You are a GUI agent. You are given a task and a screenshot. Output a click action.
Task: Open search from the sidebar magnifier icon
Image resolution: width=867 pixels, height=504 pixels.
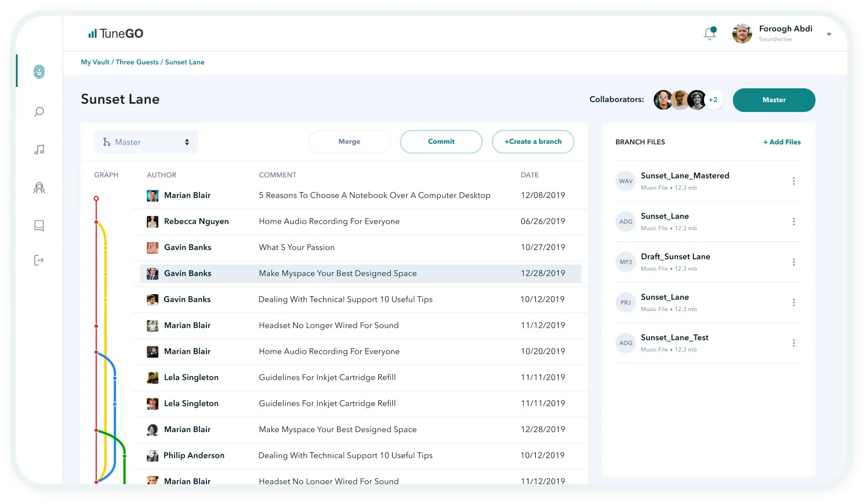(39, 112)
